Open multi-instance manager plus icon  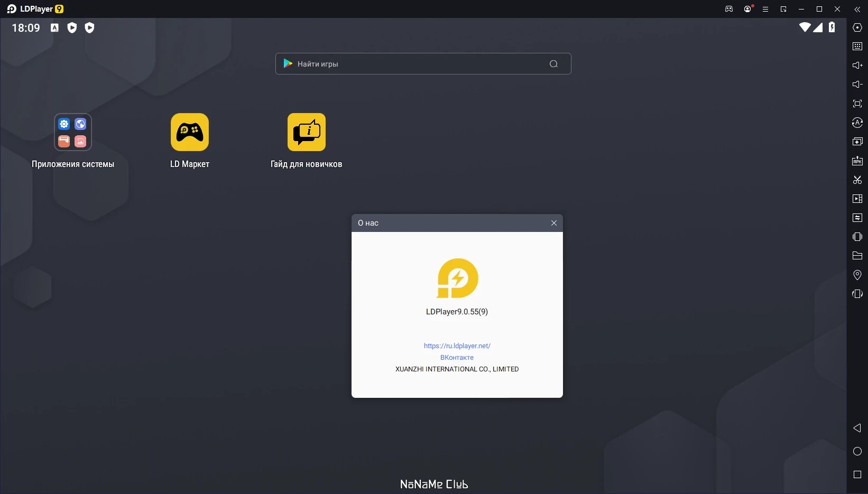click(857, 142)
